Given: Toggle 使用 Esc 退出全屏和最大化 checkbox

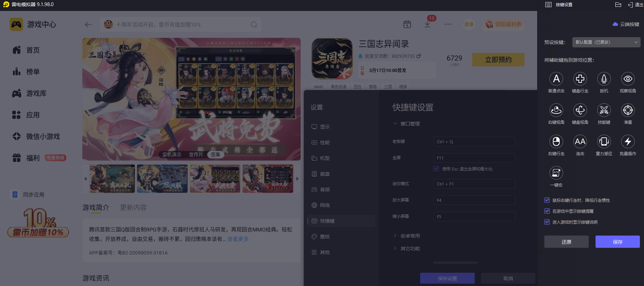Looking at the screenshot, I should [436, 169].
